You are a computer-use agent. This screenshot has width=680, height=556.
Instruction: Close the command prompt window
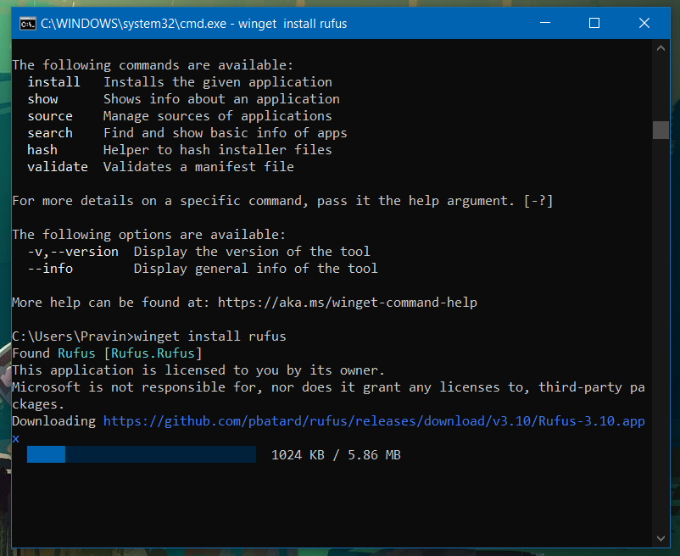(644, 23)
